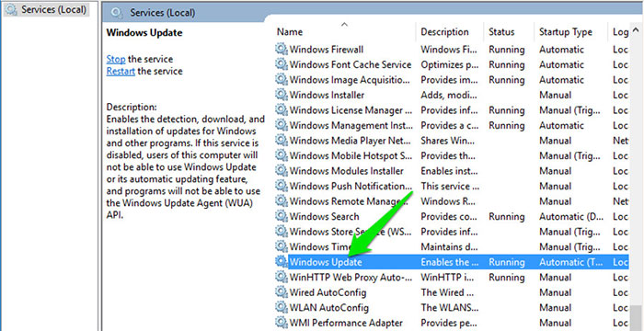Restart the service via the Restart link
This screenshot has height=331, width=644.
coord(121,71)
